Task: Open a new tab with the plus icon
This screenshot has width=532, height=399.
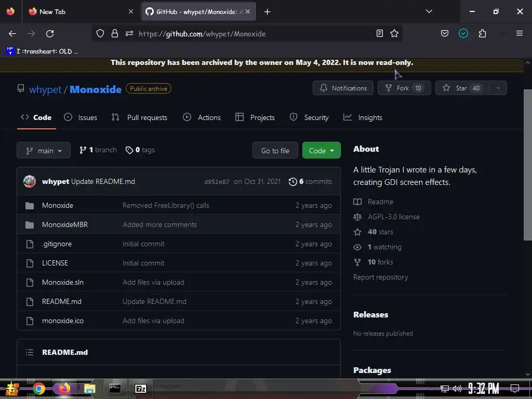Action: tap(268, 12)
